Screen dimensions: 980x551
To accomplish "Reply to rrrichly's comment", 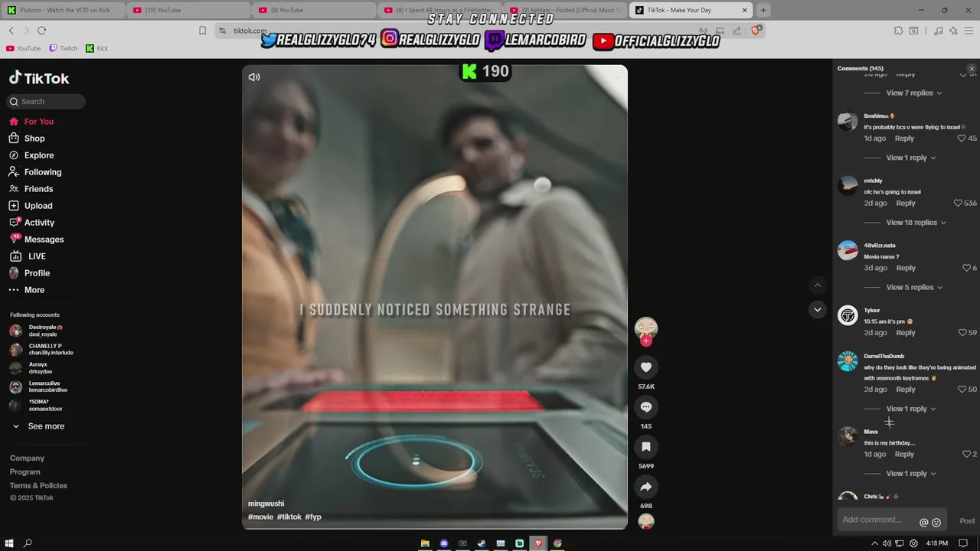I will [906, 204].
